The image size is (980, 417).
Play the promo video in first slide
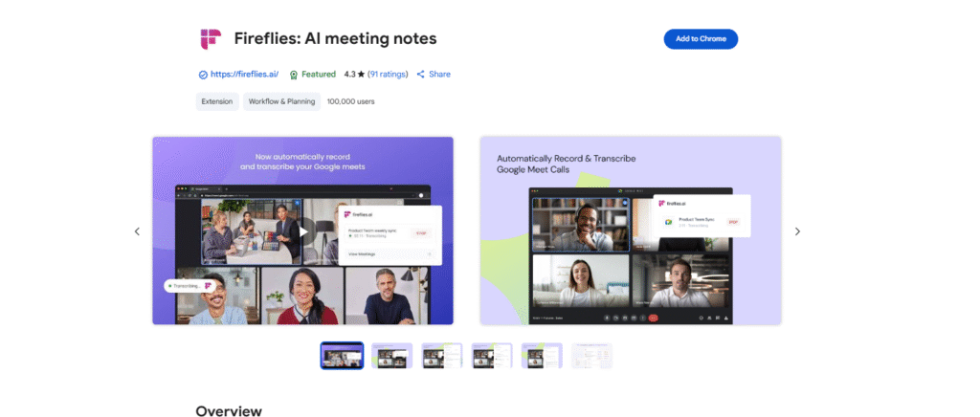[x=303, y=230]
